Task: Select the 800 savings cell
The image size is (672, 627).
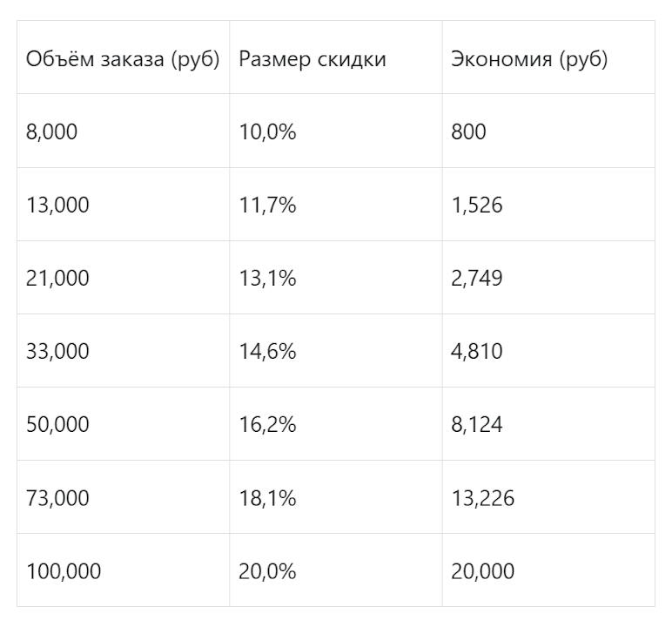Action: pyautogui.click(x=469, y=132)
